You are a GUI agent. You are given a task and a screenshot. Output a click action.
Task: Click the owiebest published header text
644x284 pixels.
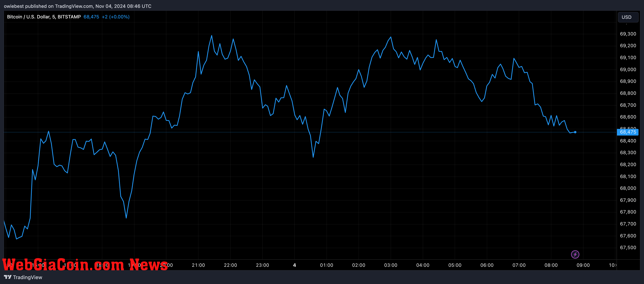pos(77,6)
